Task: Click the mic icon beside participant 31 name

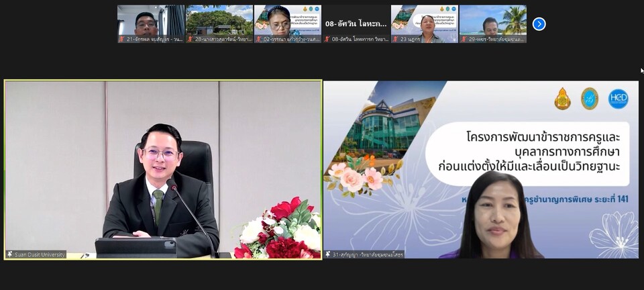Action: tap(329, 254)
